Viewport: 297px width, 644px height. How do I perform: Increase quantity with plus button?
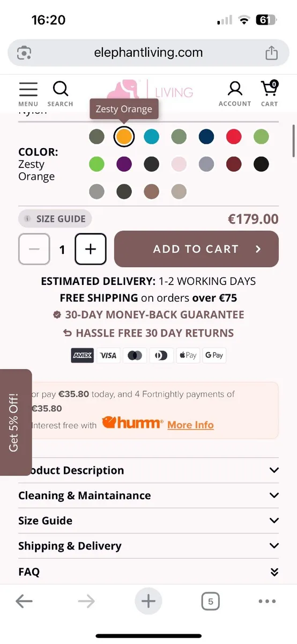tap(91, 249)
